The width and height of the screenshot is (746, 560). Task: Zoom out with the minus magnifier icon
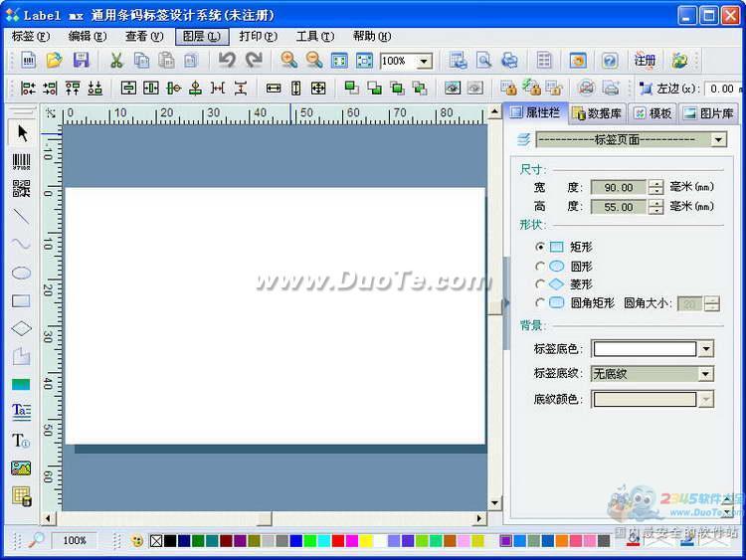[314, 61]
